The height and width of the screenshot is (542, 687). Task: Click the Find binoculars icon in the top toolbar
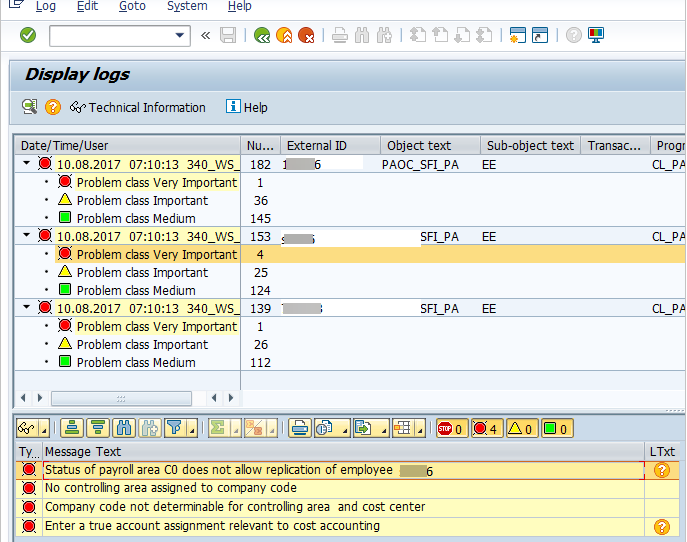(361, 35)
